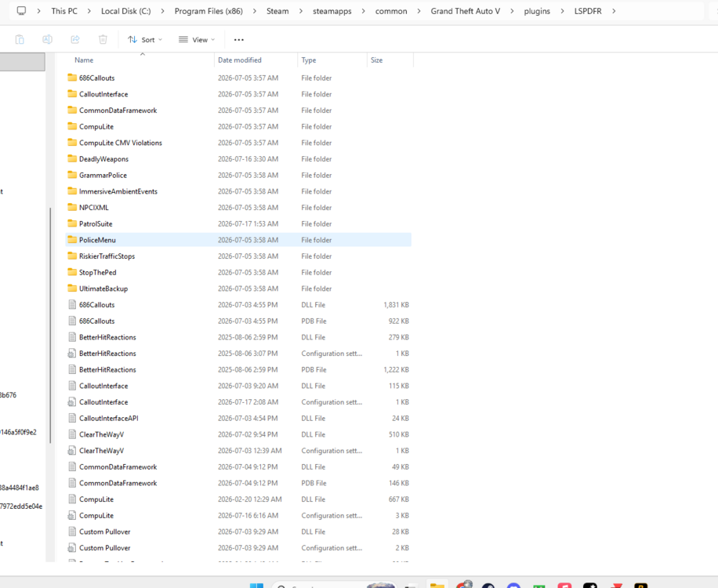
Task: Select the Custom Pullover configuration file name
Action: tap(105, 548)
